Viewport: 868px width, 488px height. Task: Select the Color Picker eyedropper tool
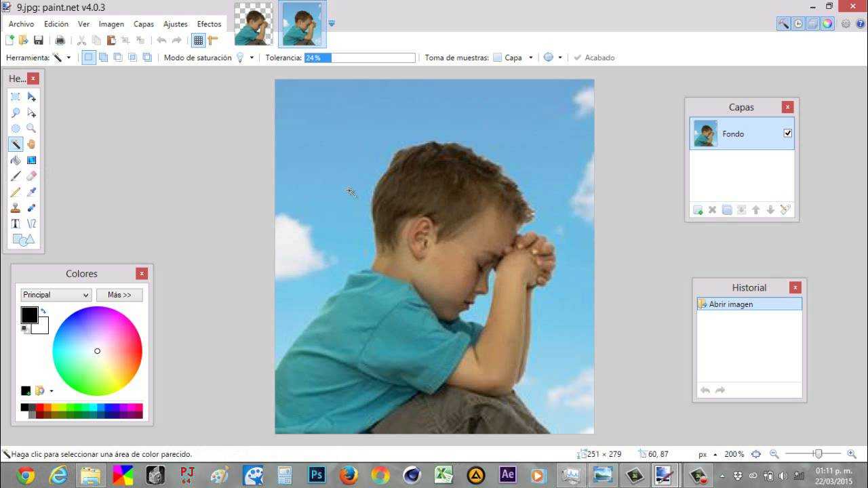coord(31,192)
